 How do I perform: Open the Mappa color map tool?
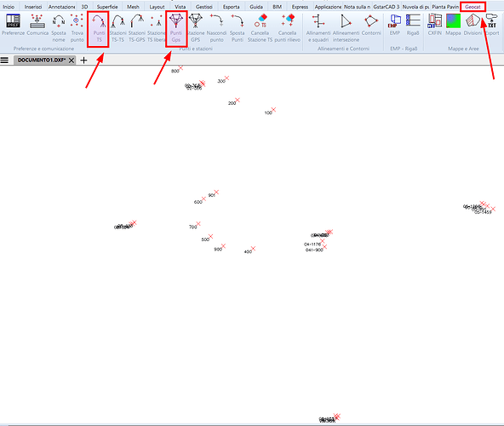point(453,25)
